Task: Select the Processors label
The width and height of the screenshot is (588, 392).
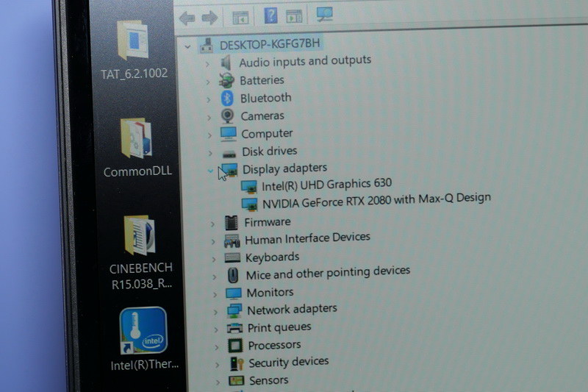Action: (274, 345)
